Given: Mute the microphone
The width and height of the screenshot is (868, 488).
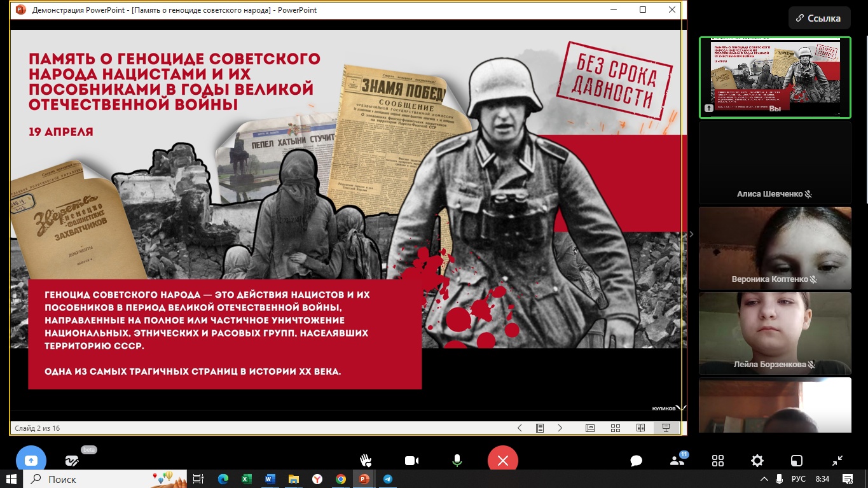Looking at the screenshot, I should 457,461.
